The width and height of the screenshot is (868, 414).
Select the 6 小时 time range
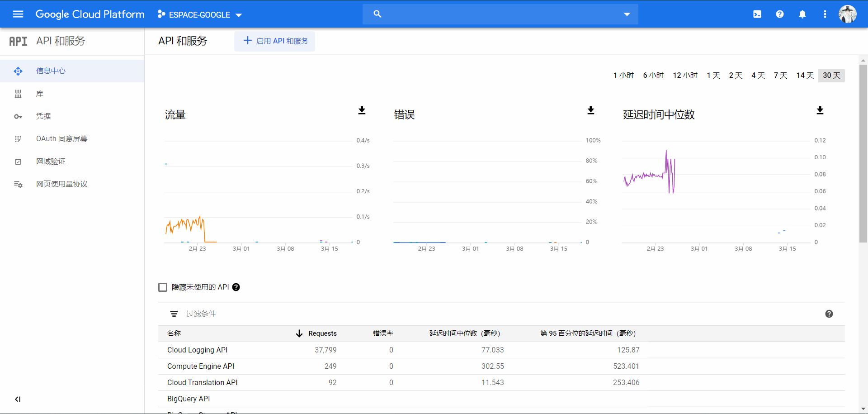tap(653, 76)
